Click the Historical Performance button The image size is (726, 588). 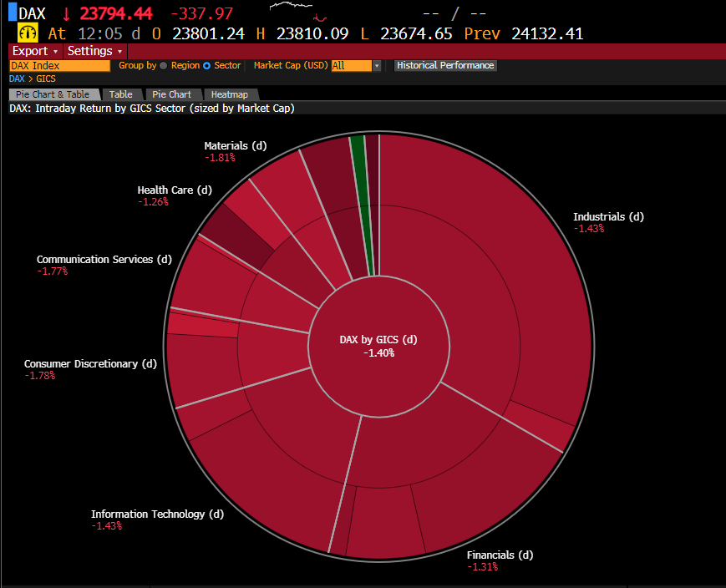point(445,65)
